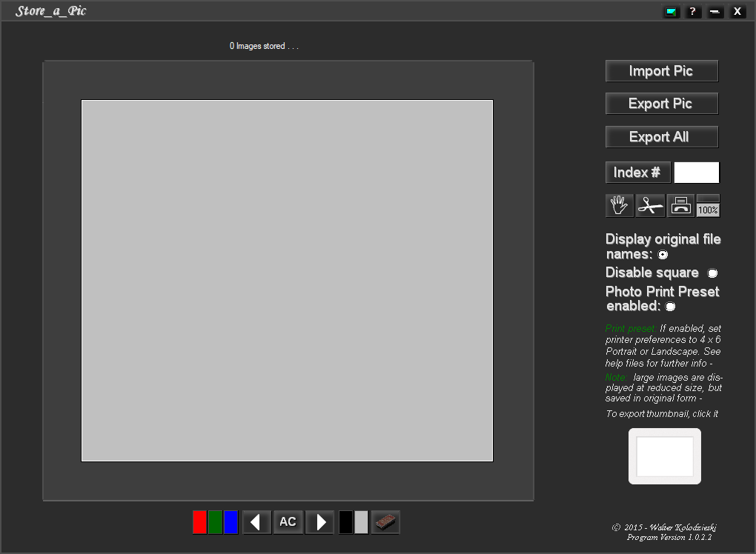Click the picture icon in title bar
The width and height of the screenshot is (756, 554).
[x=671, y=12]
